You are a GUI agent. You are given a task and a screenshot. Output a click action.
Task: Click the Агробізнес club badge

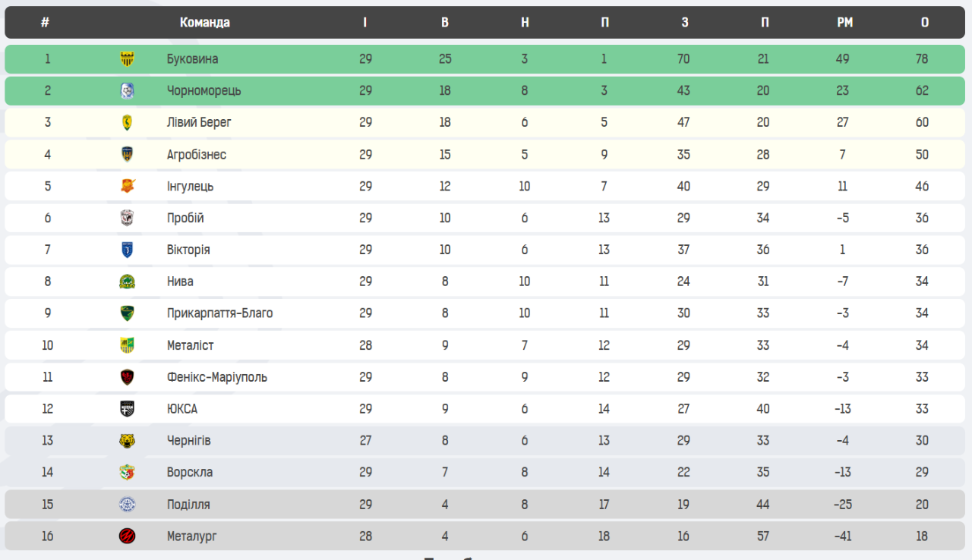[x=127, y=155]
